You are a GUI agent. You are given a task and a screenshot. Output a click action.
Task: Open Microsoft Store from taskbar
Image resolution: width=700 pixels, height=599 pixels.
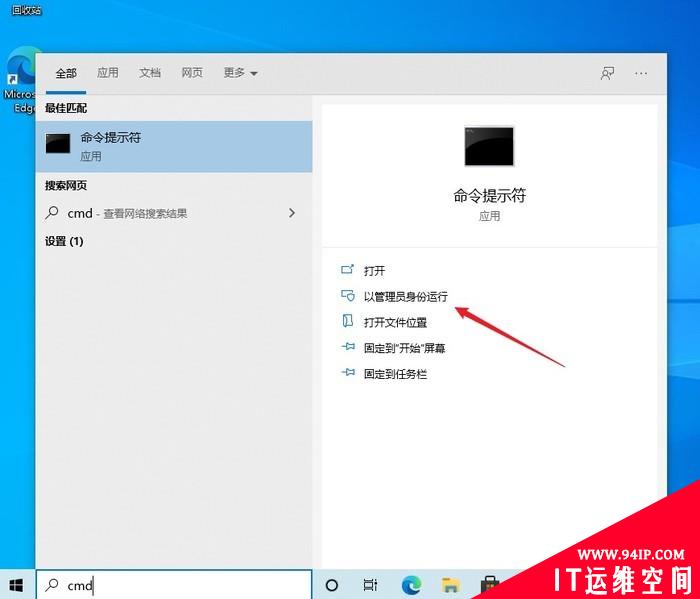pyautogui.click(x=490, y=585)
